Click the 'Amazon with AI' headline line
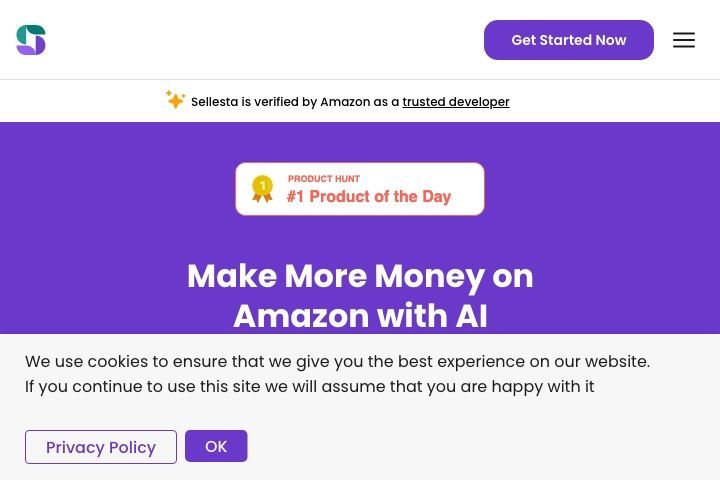 [x=360, y=316]
